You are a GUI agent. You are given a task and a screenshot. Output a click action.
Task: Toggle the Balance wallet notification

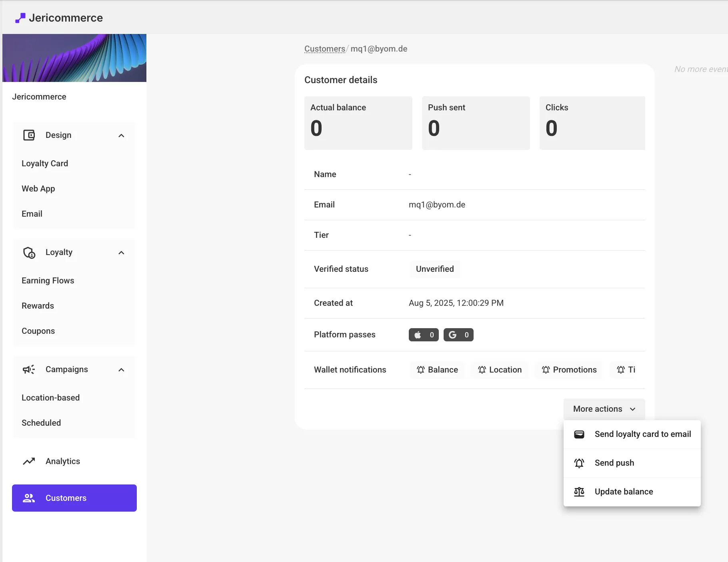[437, 370]
